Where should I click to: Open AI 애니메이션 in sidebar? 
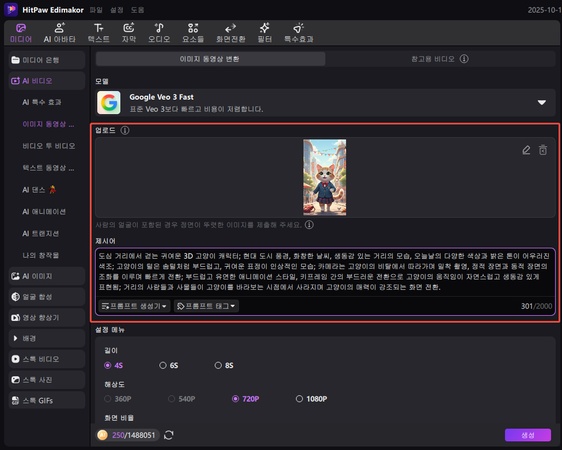(x=44, y=212)
